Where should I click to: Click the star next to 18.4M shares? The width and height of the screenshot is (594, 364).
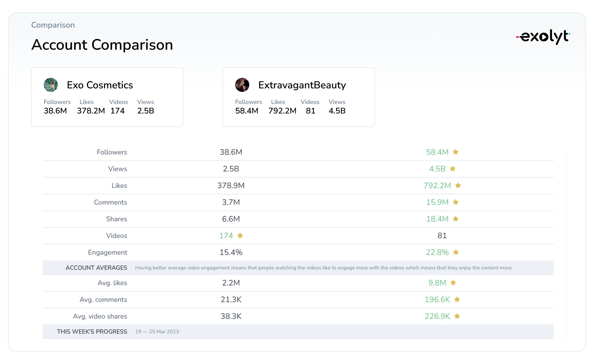pyautogui.click(x=456, y=219)
